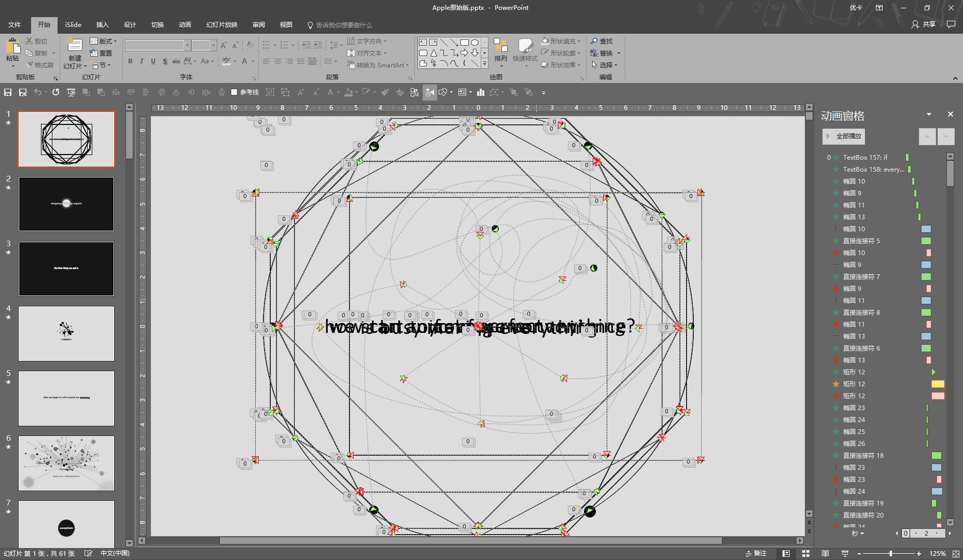Open the slide sorter view
Image resolution: width=963 pixels, height=560 pixels.
805,553
